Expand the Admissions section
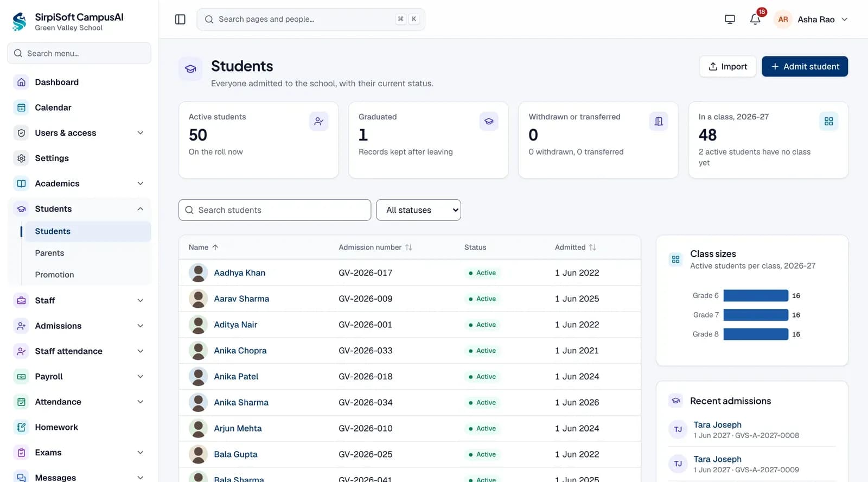 coord(79,326)
